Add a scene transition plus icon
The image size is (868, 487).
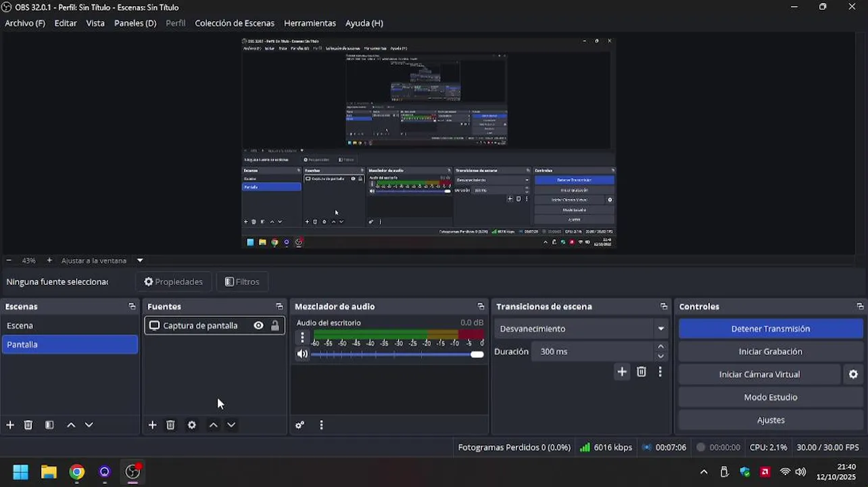[622, 371]
